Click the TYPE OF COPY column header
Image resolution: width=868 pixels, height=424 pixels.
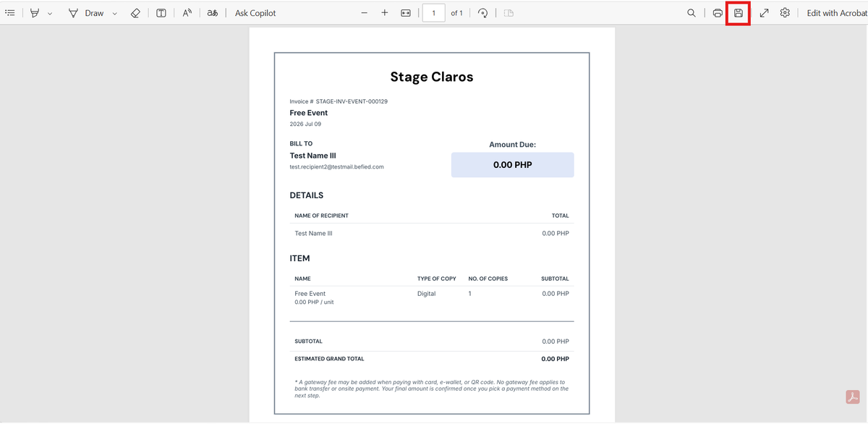pyautogui.click(x=437, y=279)
